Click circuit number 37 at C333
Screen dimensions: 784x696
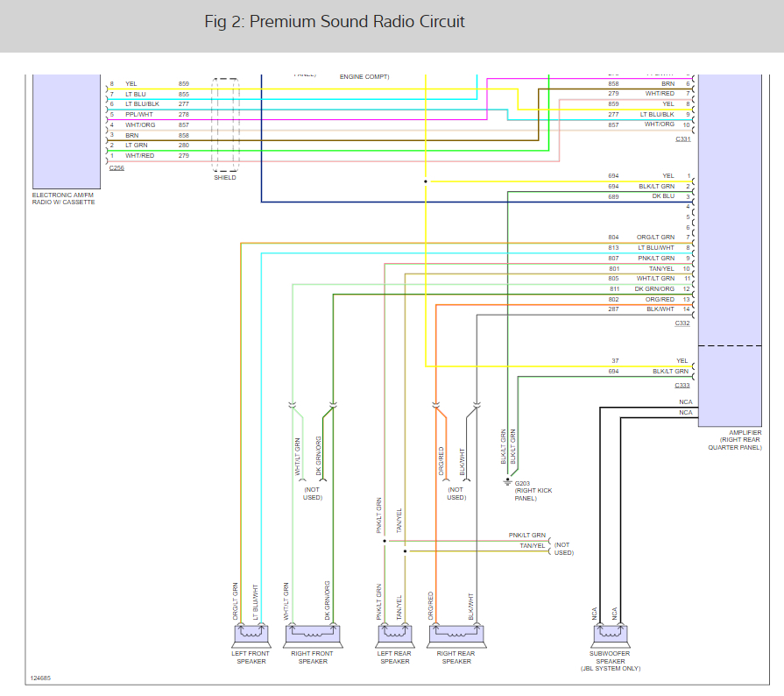[615, 361]
